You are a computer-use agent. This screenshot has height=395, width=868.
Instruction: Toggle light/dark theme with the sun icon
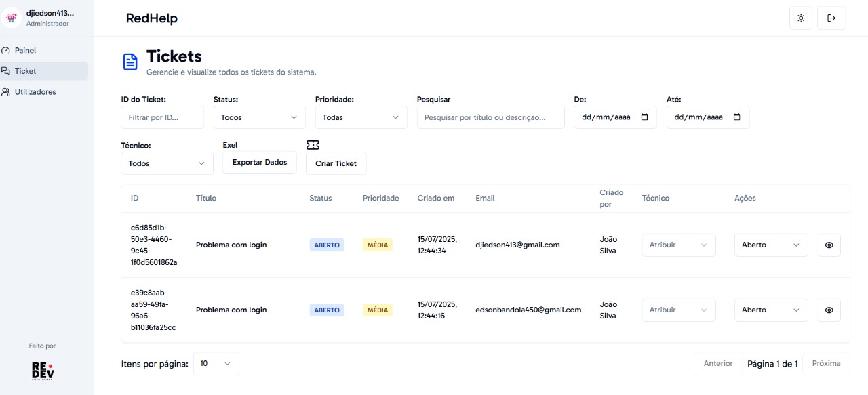pyautogui.click(x=801, y=18)
